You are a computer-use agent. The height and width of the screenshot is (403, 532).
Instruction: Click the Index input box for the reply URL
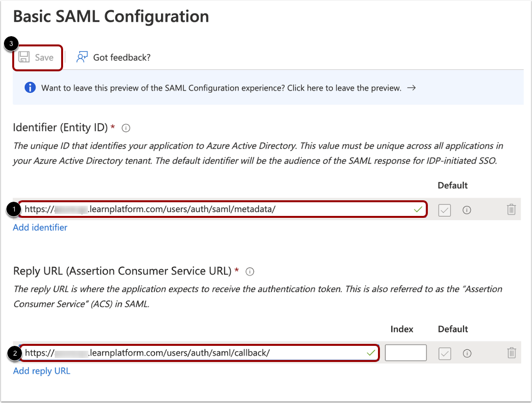[x=406, y=353]
